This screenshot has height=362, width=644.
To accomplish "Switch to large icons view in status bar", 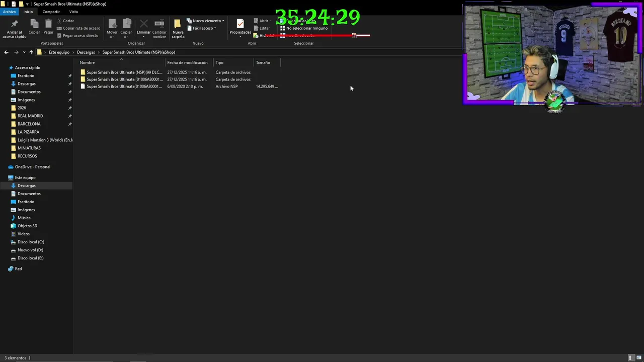I will click(638, 358).
